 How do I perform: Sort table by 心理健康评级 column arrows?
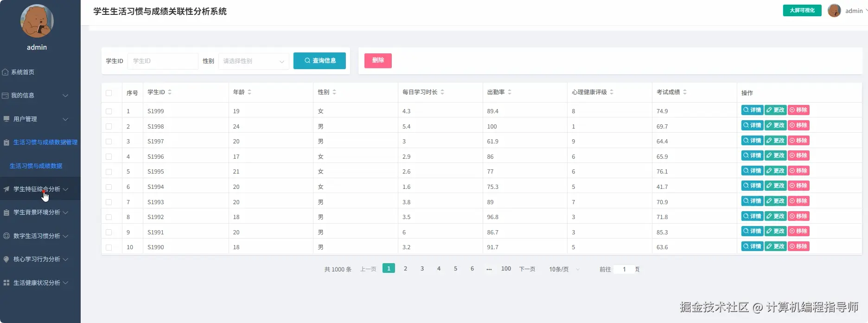pos(612,92)
